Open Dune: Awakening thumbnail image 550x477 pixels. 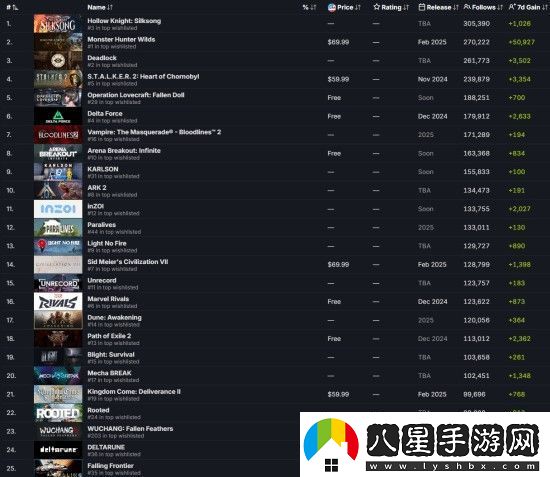(x=58, y=320)
